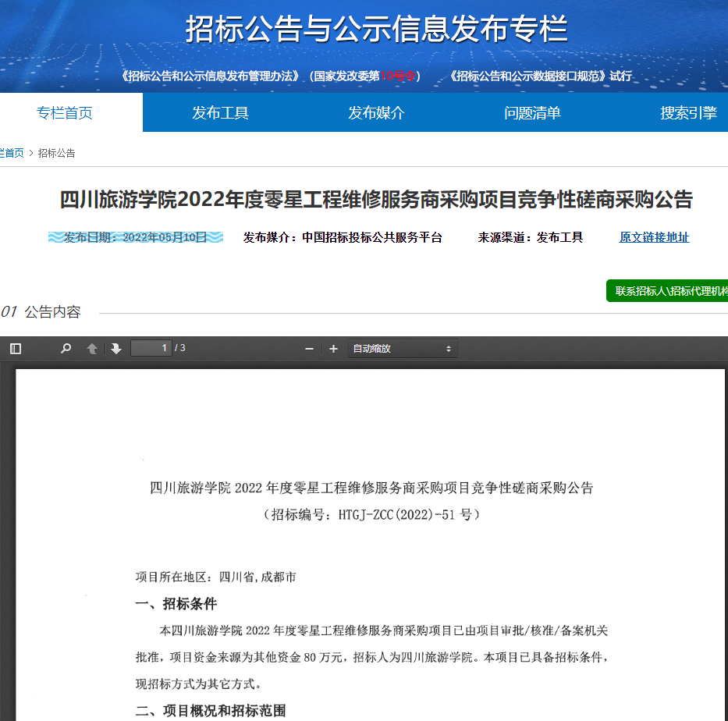Zoom out with the minus button
Image resolution: width=728 pixels, height=721 pixels.
pyautogui.click(x=309, y=349)
